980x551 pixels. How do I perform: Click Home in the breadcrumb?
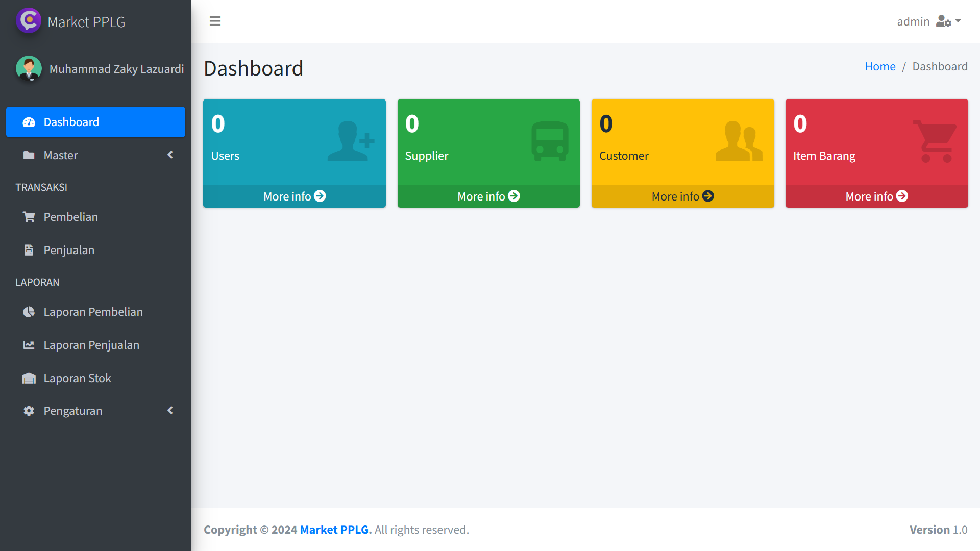click(880, 66)
